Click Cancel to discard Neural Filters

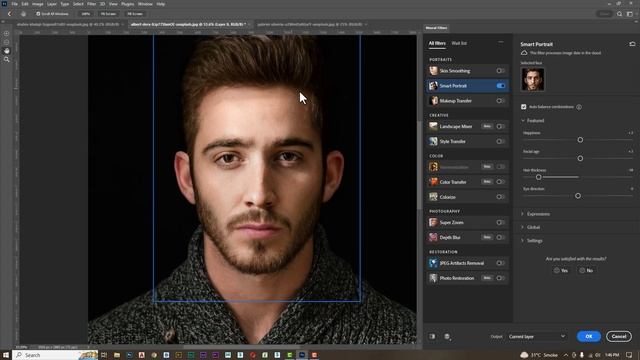[x=619, y=336]
